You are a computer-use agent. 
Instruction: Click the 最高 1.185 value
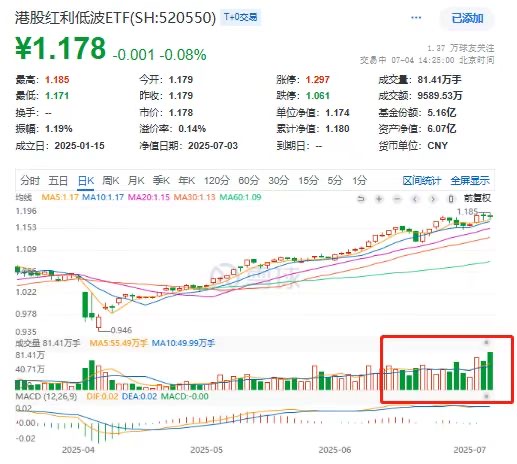(57, 80)
